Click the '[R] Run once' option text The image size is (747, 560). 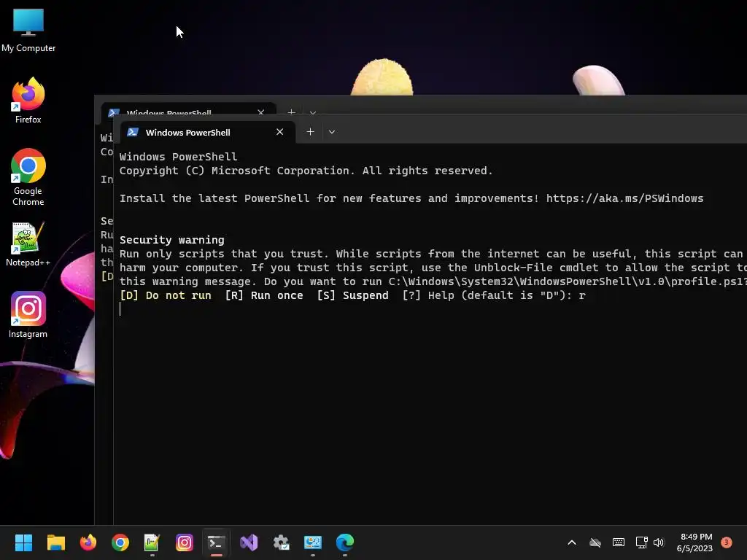point(264,295)
